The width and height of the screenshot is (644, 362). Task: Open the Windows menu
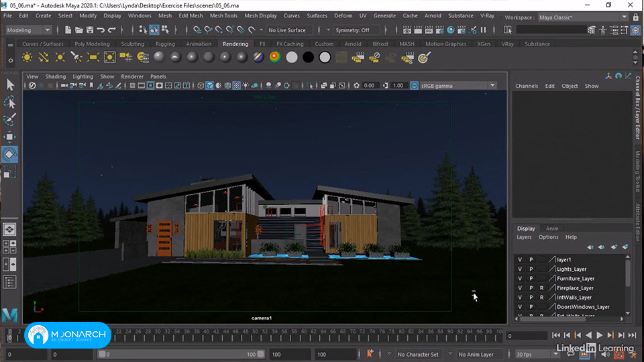[x=140, y=15]
